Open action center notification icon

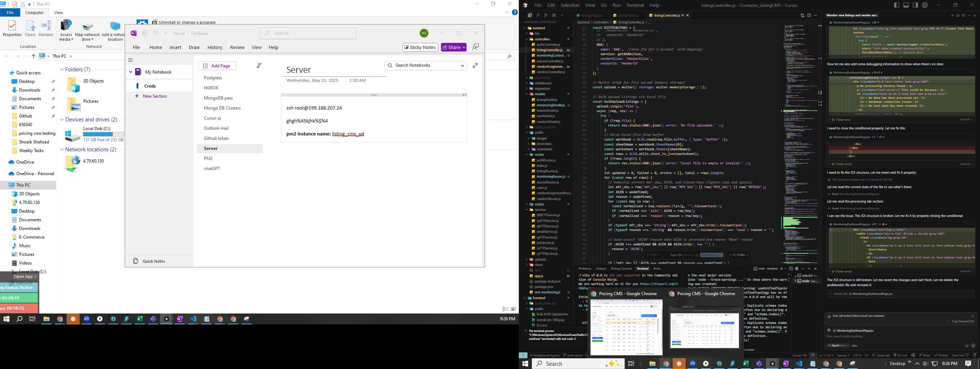pos(968,364)
